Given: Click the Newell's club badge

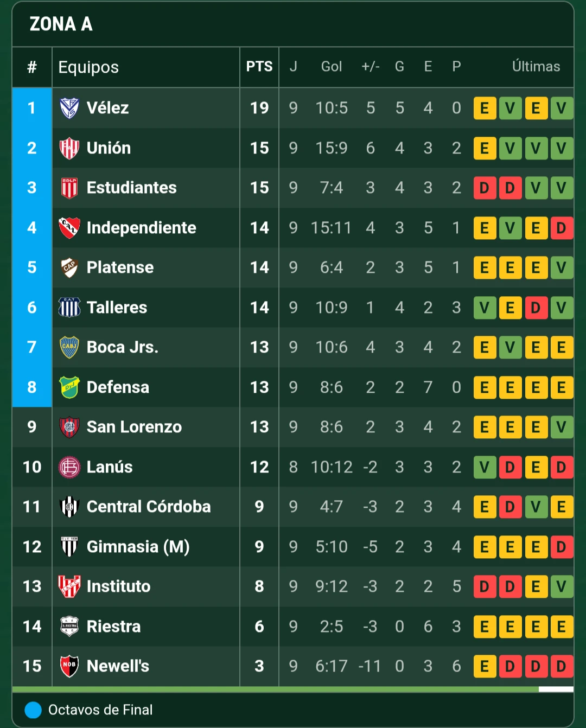Looking at the screenshot, I should pyautogui.click(x=68, y=666).
